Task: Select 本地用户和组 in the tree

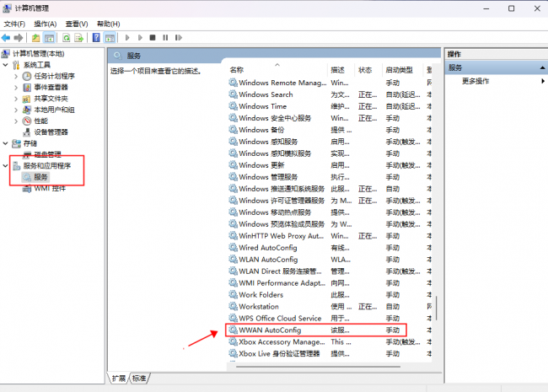Action: point(54,110)
